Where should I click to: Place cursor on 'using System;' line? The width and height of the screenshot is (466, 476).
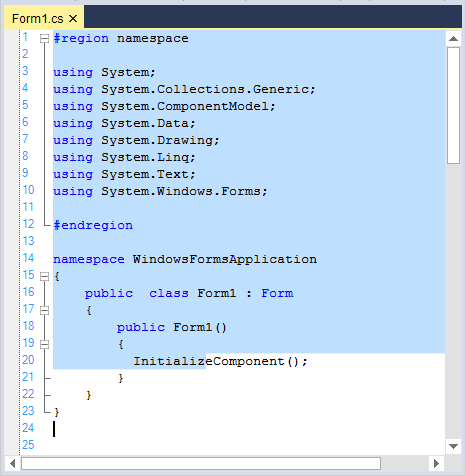coord(104,73)
